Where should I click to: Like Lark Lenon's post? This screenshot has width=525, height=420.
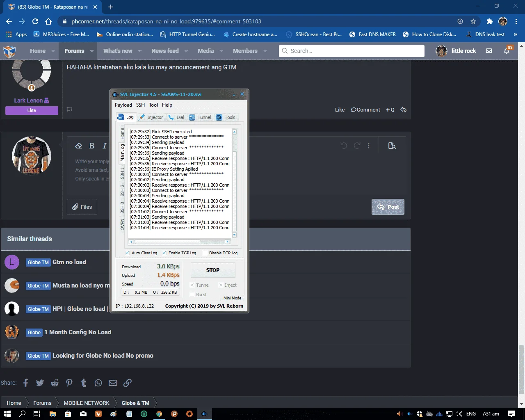340,110
